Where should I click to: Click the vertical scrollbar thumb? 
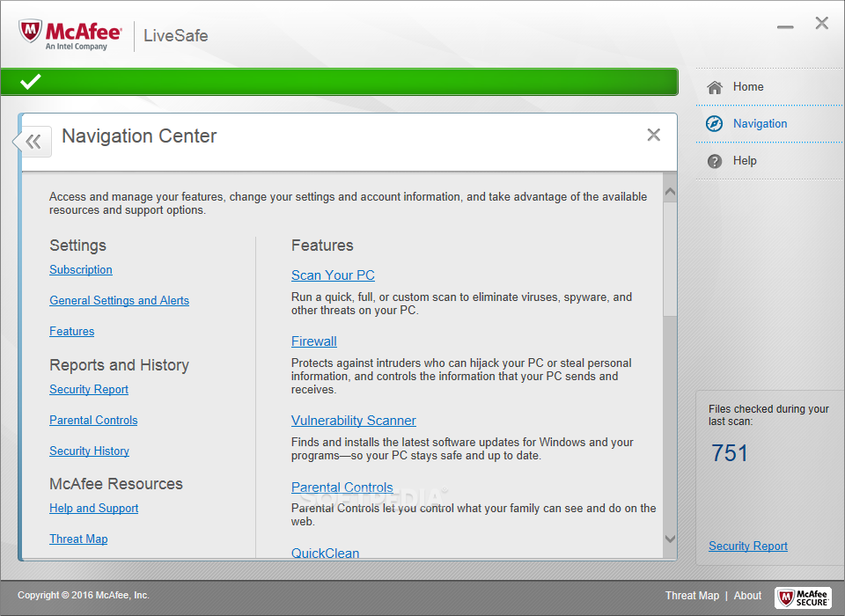click(670, 259)
